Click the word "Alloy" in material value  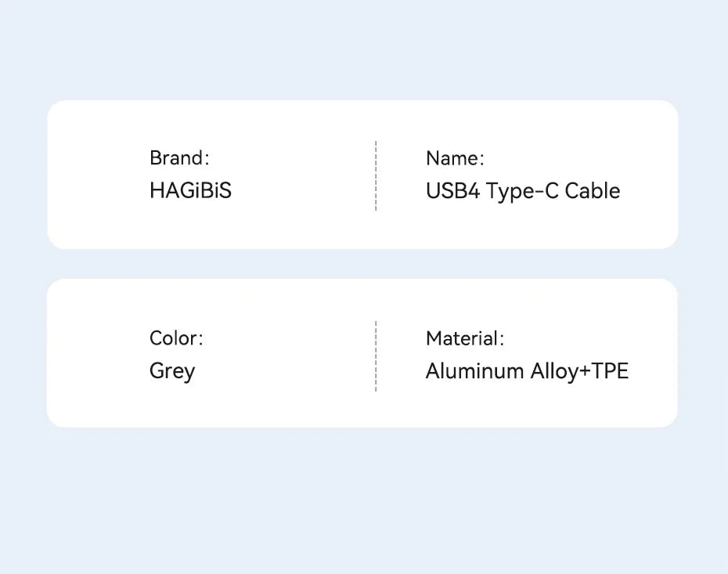pyautogui.click(x=553, y=372)
